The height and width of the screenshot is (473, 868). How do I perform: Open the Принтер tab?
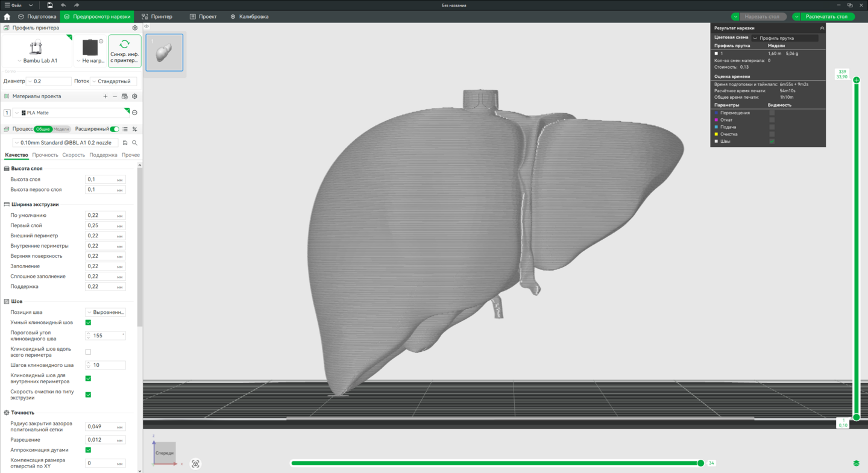tap(157, 17)
